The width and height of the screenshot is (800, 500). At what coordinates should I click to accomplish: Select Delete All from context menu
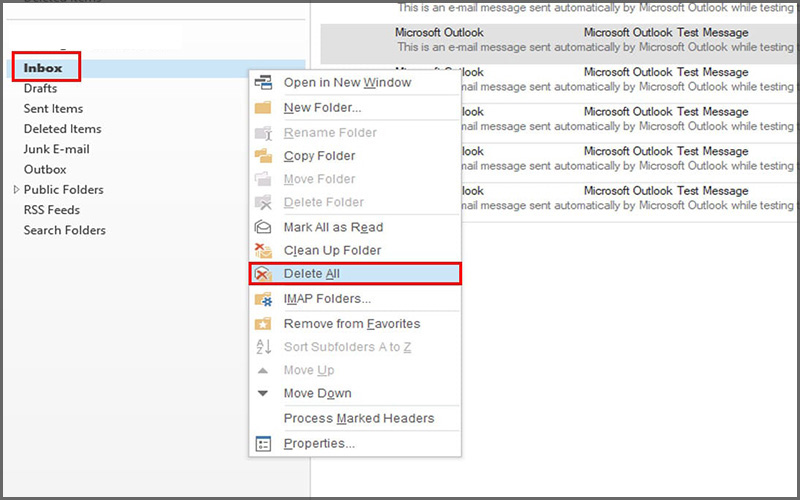point(355,274)
